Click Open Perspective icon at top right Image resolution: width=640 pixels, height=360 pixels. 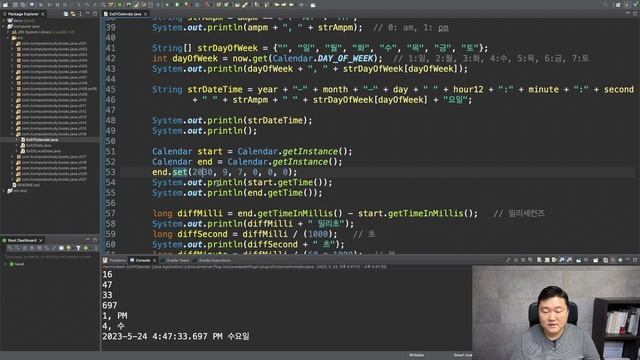tap(618, 4)
